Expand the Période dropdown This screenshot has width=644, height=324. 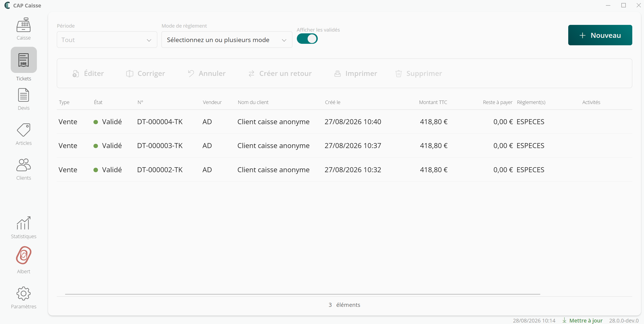pos(107,40)
